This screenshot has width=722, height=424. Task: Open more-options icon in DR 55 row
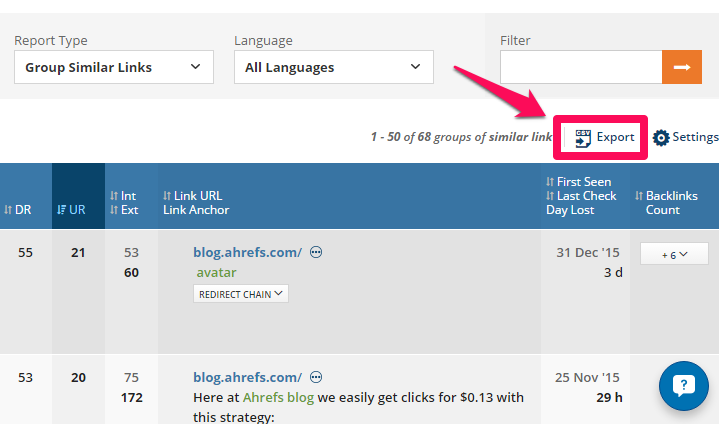click(316, 252)
